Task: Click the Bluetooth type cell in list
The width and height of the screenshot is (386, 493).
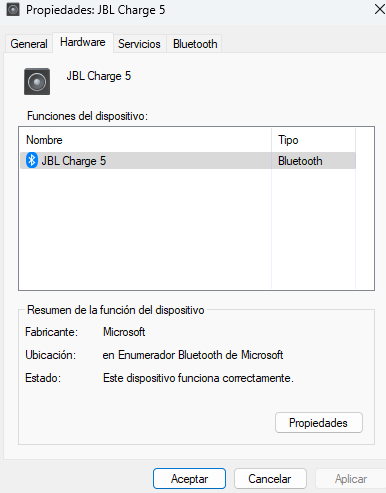Action: point(300,161)
